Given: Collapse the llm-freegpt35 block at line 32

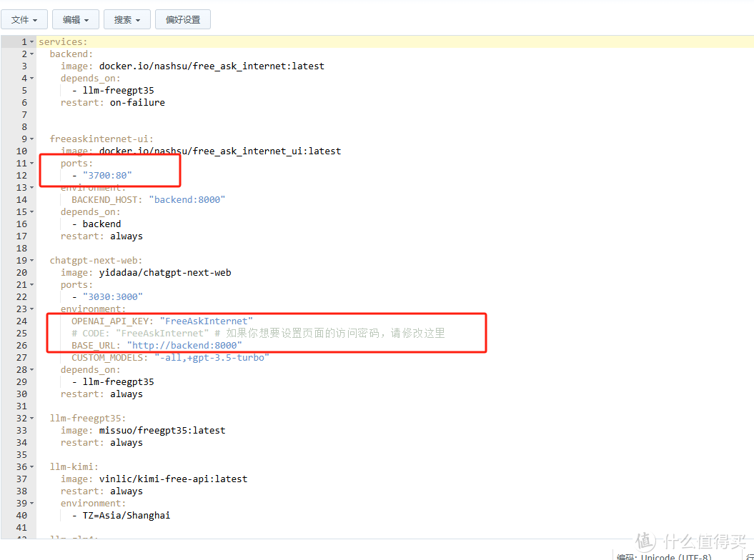Looking at the screenshot, I should [32, 419].
